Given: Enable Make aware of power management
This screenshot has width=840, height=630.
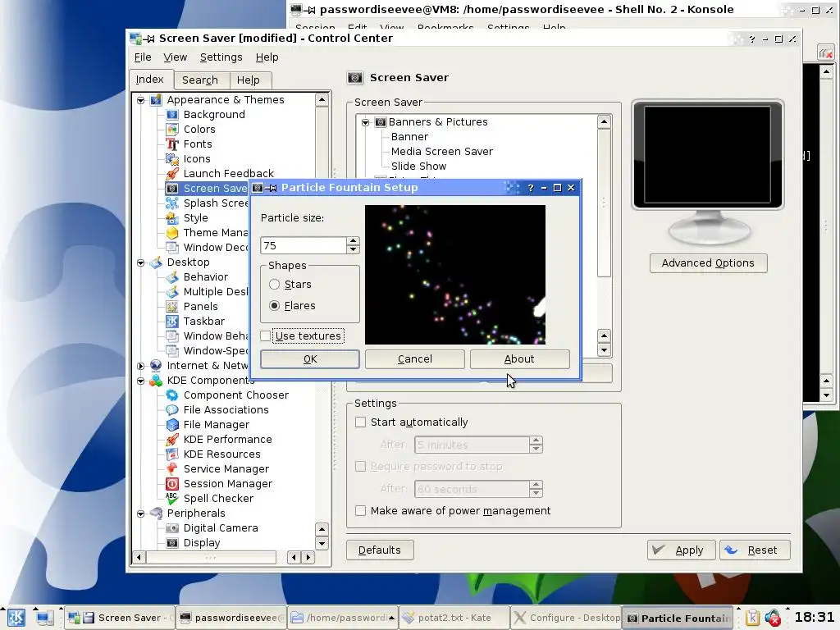Looking at the screenshot, I should pyautogui.click(x=361, y=511).
